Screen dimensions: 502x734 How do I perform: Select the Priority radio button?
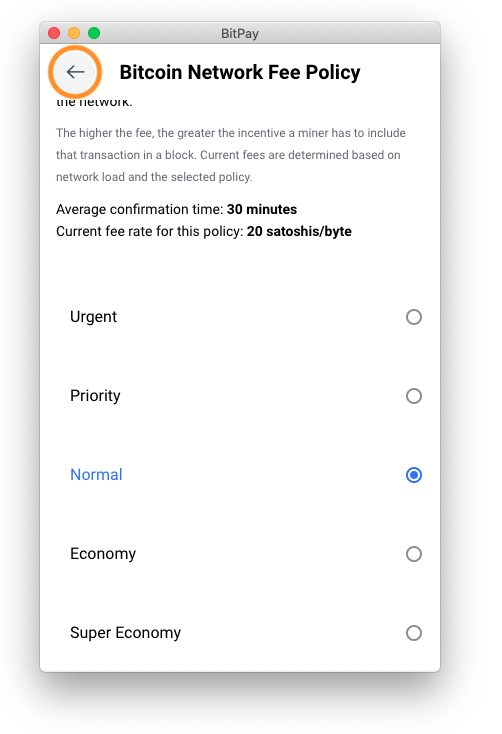[x=413, y=396]
